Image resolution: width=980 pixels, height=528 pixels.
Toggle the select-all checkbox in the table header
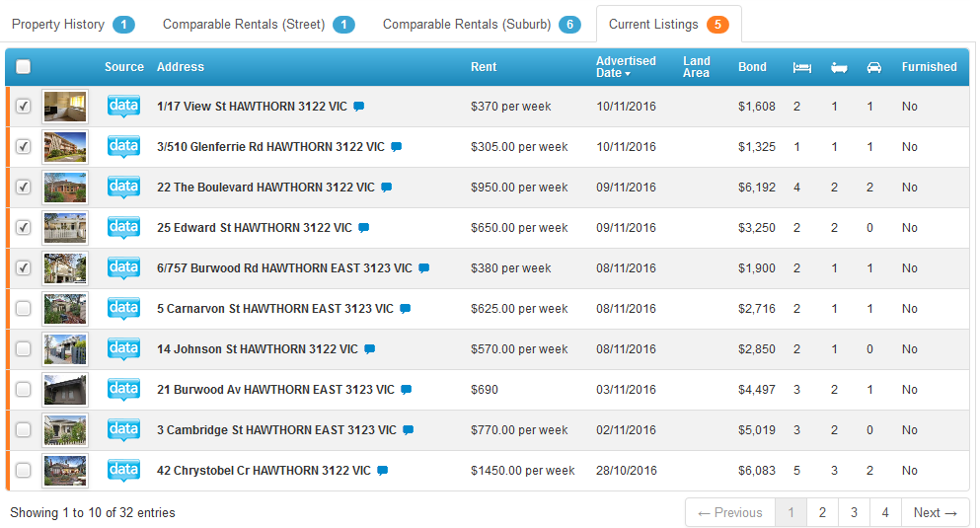24,67
